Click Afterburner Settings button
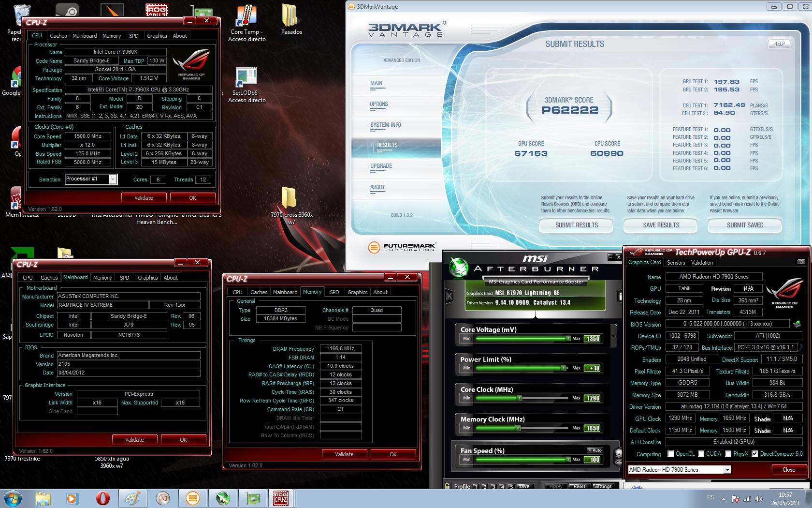Screen dimensions: 812x508 tap(602, 486)
